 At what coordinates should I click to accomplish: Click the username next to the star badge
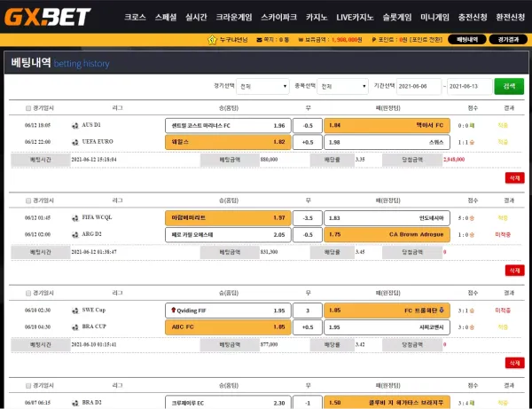coord(233,40)
